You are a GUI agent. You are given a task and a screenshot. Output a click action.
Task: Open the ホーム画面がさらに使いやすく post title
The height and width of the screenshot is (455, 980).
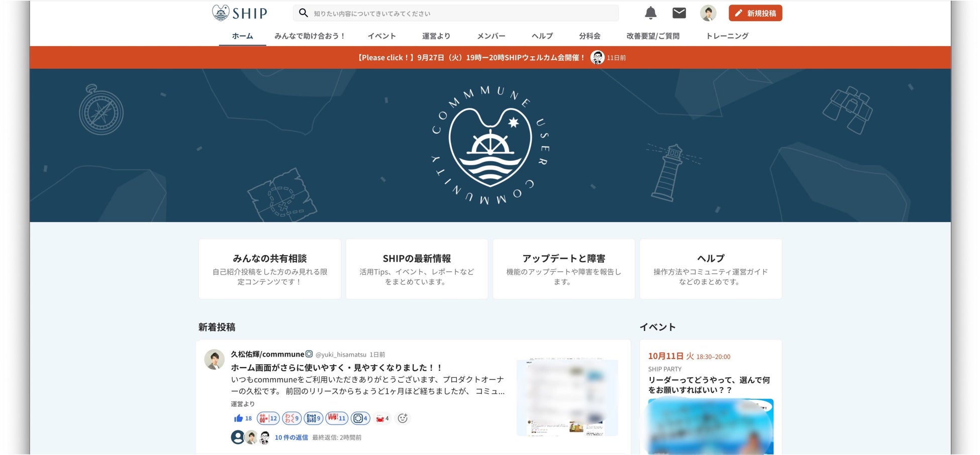[x=337, y=368]
